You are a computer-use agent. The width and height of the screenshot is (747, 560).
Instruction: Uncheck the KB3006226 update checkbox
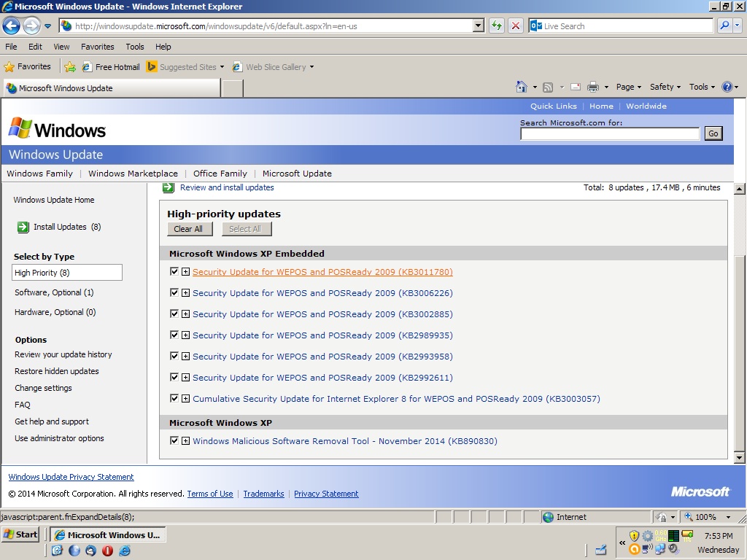174,292
